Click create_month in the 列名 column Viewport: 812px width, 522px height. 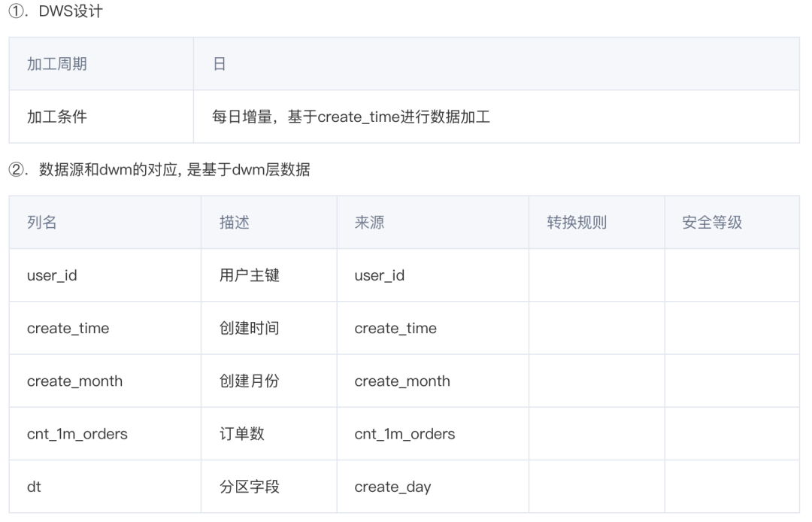pos(74,381)
